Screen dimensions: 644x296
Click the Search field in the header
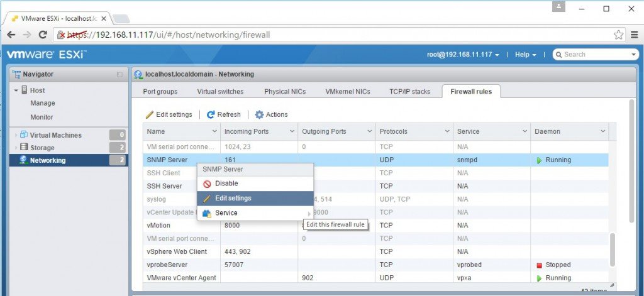(x=591, y=55)
